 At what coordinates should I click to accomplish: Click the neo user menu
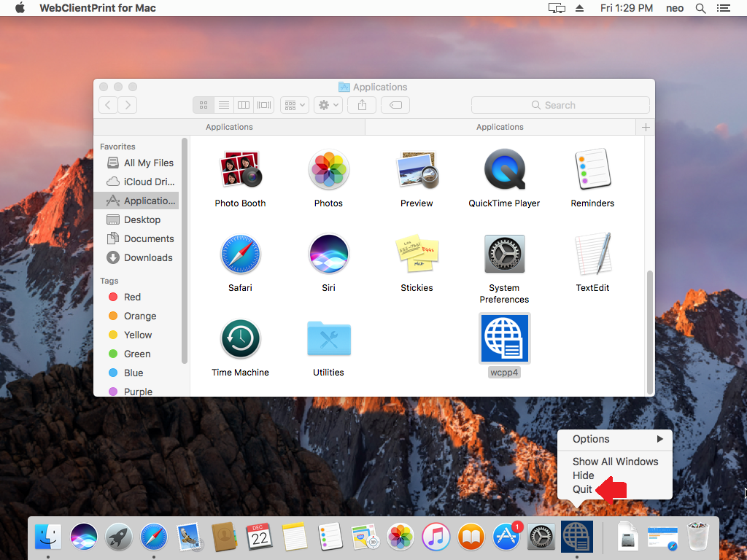coord(675,8)
